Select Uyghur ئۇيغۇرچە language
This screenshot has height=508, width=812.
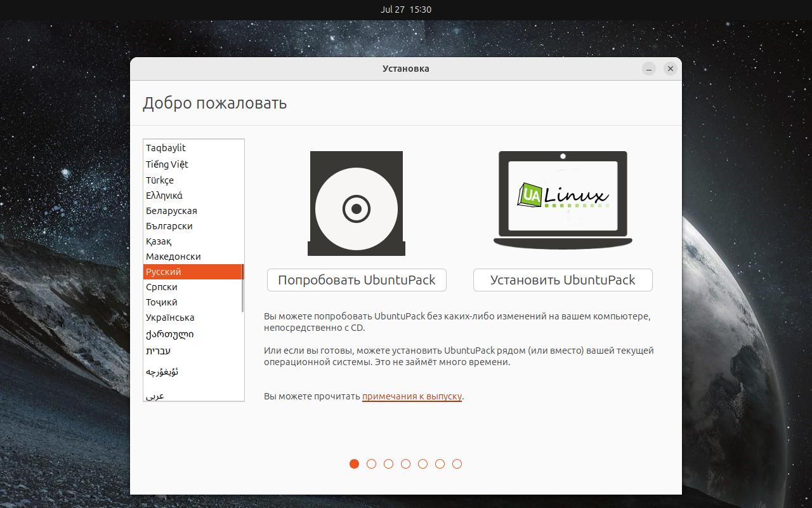193,372
